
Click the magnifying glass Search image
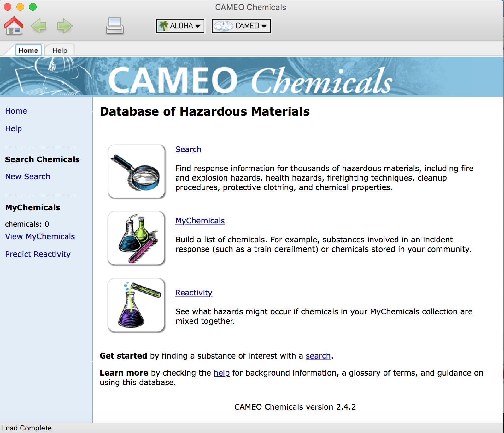137,172
